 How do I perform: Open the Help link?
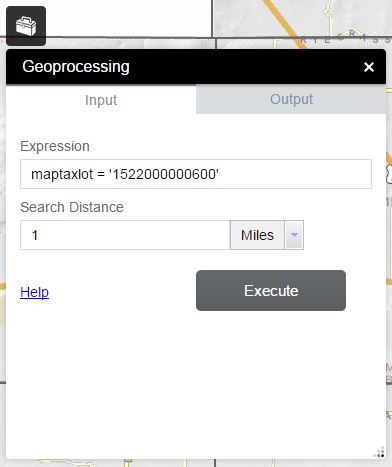click(x=35, y=292)
